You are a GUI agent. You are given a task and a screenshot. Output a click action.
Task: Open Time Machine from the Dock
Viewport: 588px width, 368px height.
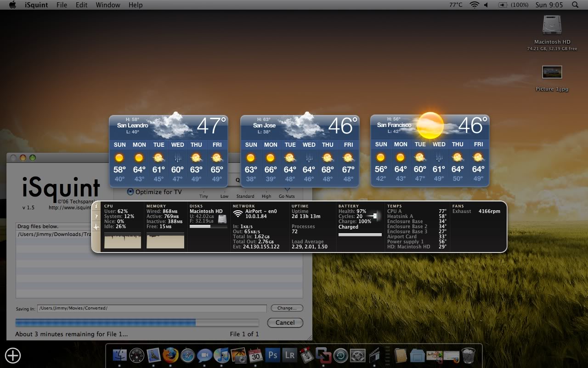[340, 356]
